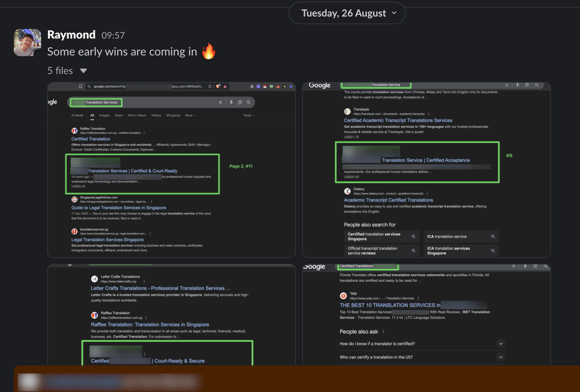Click the Raymond sender name

coord(72,35)
